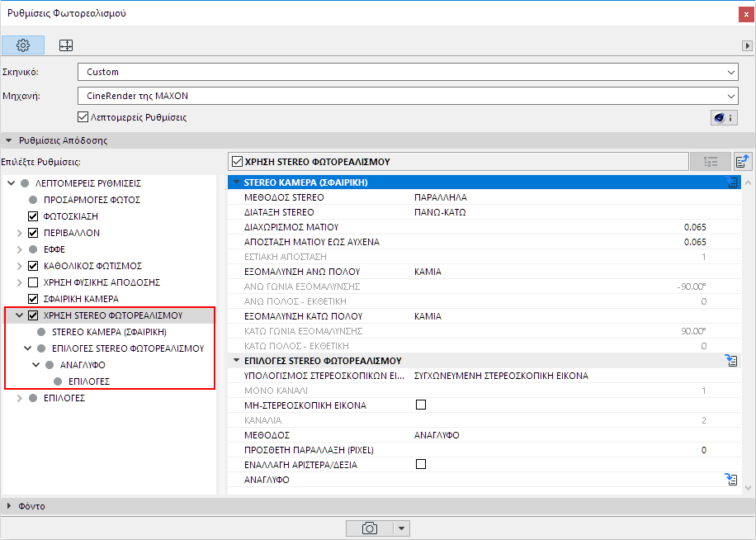The image size is (756, 540).
Task: Switch to the size settings tab icon
Action: [x=65, y=45]
